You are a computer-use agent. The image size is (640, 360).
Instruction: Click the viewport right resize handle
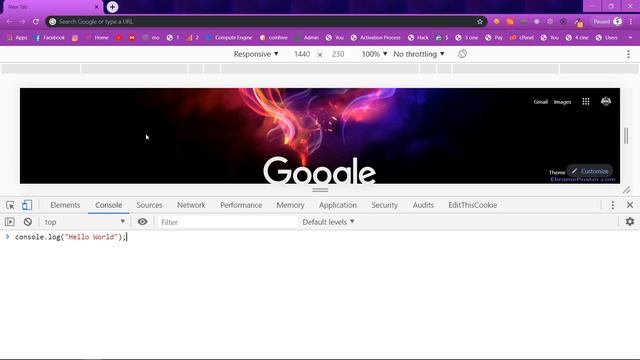(x=626, y=136)
